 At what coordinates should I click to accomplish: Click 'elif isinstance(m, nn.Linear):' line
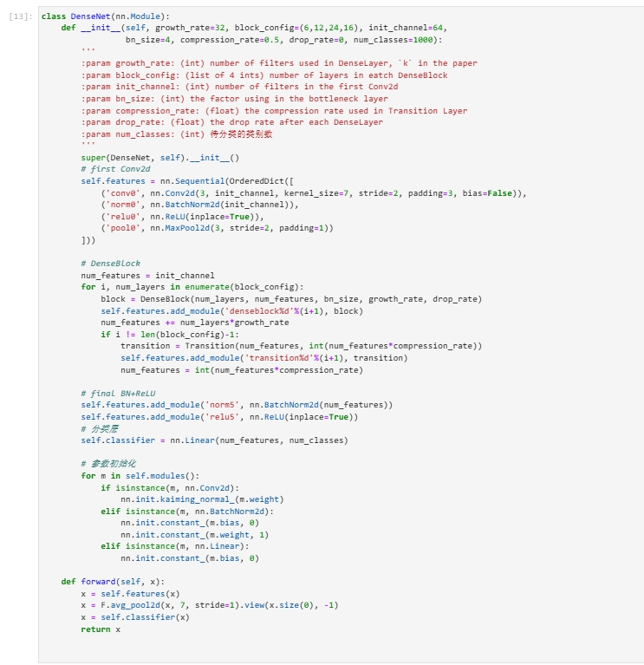pyautogui.click(x=175, y=546)
